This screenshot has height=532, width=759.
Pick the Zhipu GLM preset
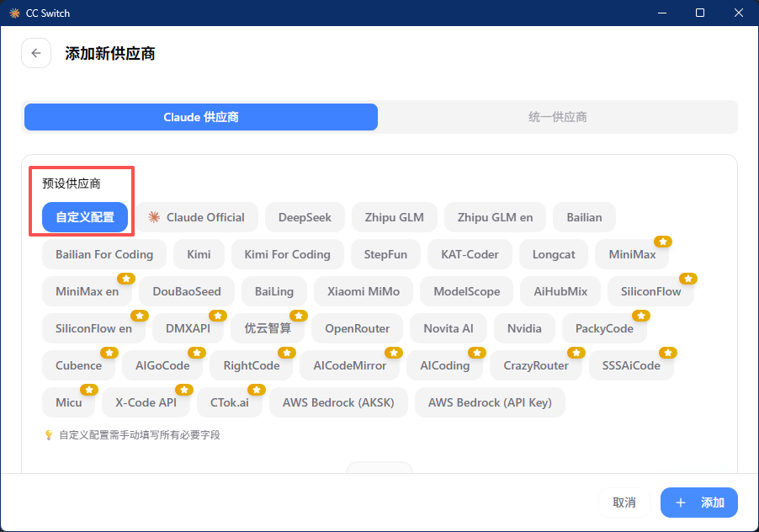click(x=394, y=217)
